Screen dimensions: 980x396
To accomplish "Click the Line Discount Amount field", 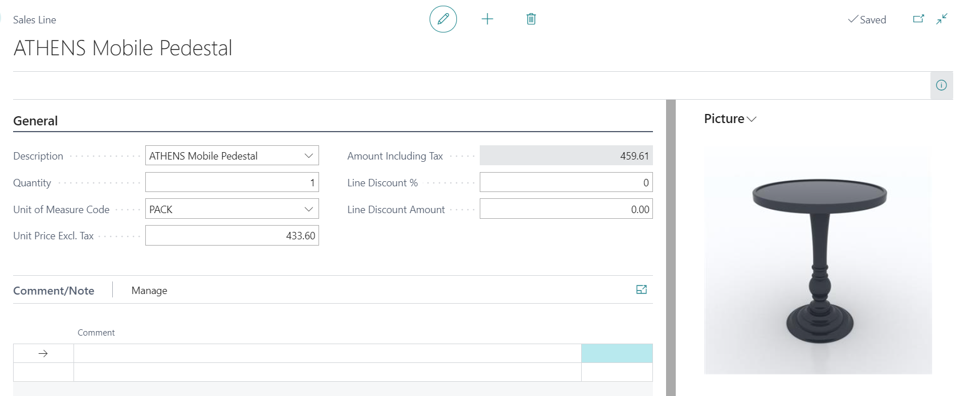I will pos(566,209).
